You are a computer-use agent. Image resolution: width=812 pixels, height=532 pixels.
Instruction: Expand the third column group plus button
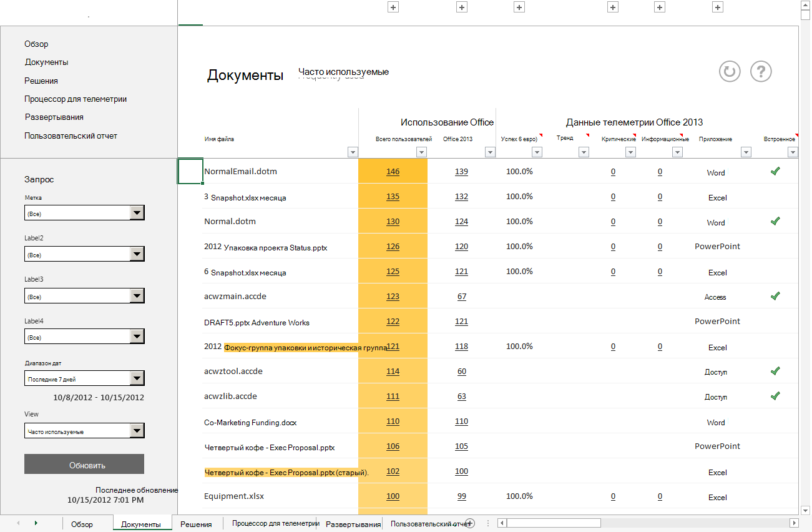[519, 7]
